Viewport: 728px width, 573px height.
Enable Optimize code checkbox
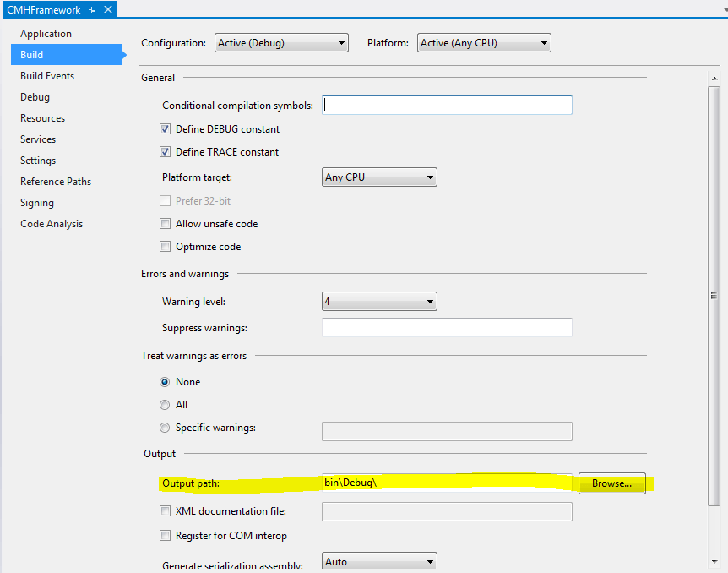[x=165, y=247]
